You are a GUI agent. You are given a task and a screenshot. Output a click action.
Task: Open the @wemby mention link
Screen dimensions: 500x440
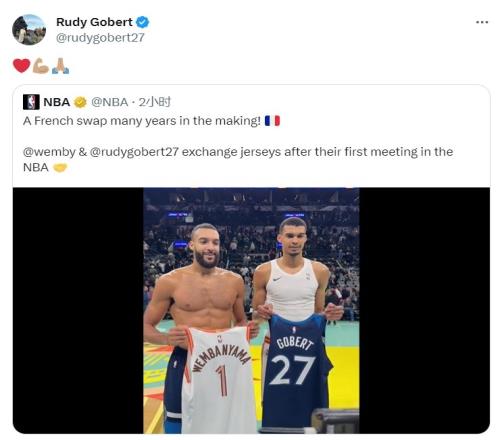(49, 152)
